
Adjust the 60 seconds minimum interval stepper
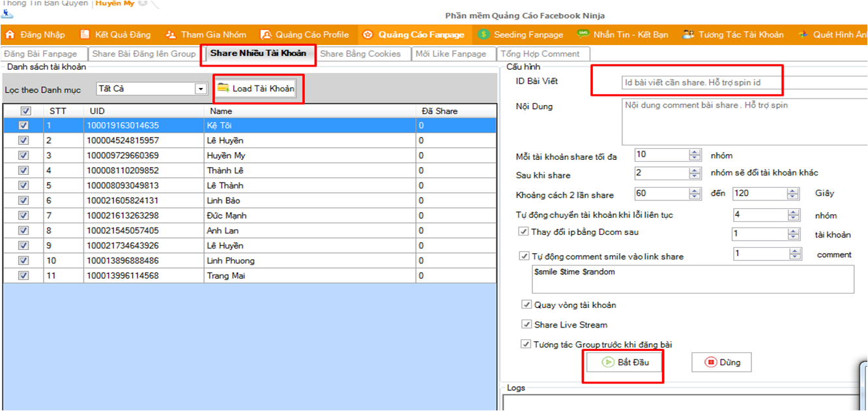[x=695, y=194]
